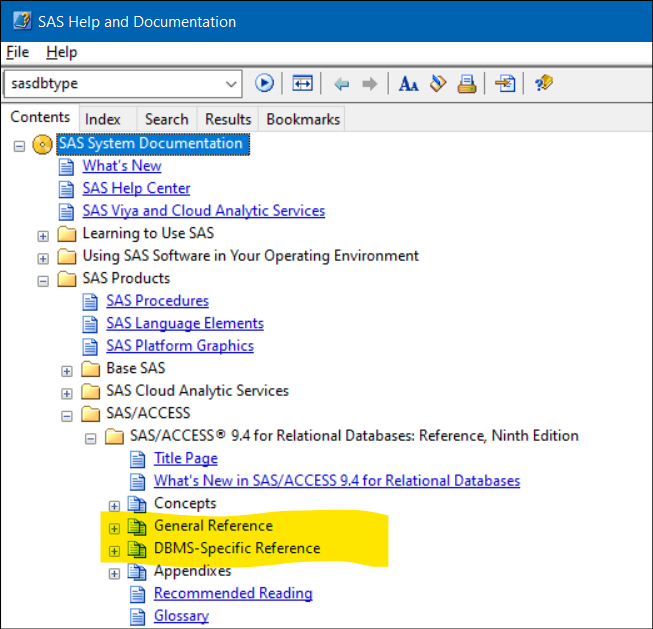Expand the Base SAS folder
This screenshot has height=629, width=653.
(67, 369)
